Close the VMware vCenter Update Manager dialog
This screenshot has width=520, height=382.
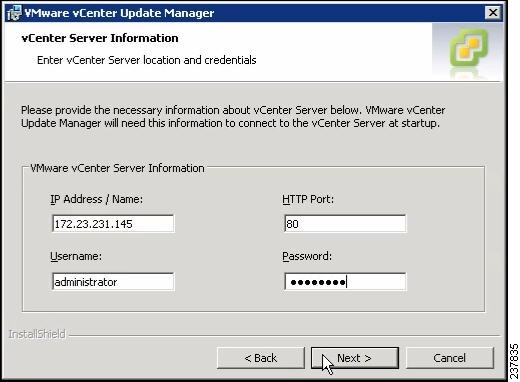(493, 13)
